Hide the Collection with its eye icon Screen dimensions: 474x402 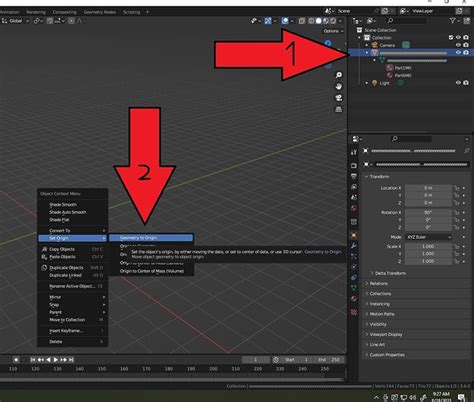[x=458, y=37]
